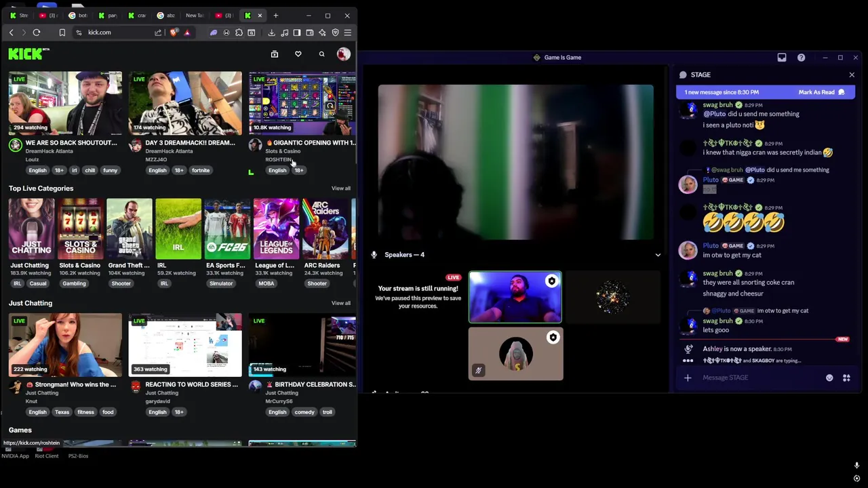Open the browser hamburger main menu

click(x=348, y=33)
